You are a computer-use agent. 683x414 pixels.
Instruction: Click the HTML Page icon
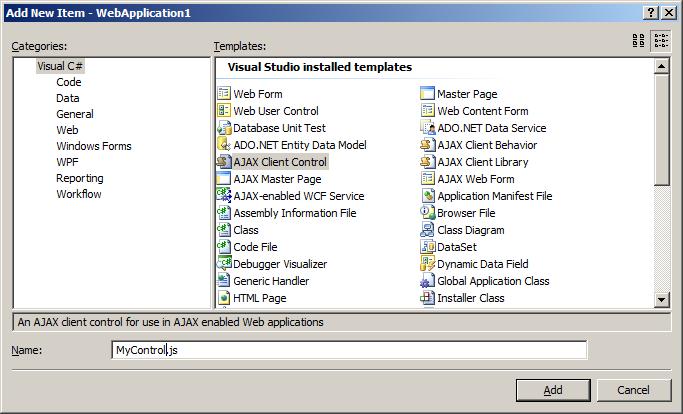point(224,298)
